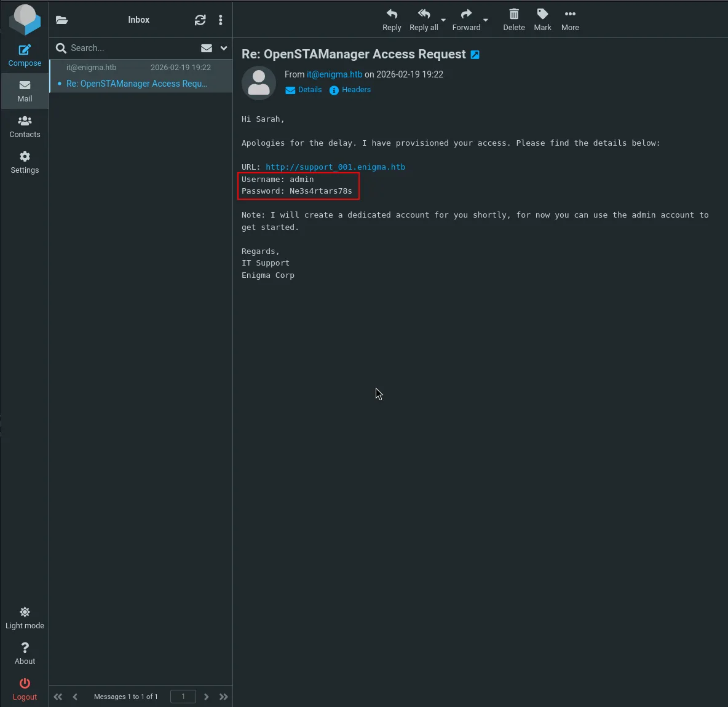
Task: Click sender link it@enigma.htb in header
Action: click(x=334, y=74)
